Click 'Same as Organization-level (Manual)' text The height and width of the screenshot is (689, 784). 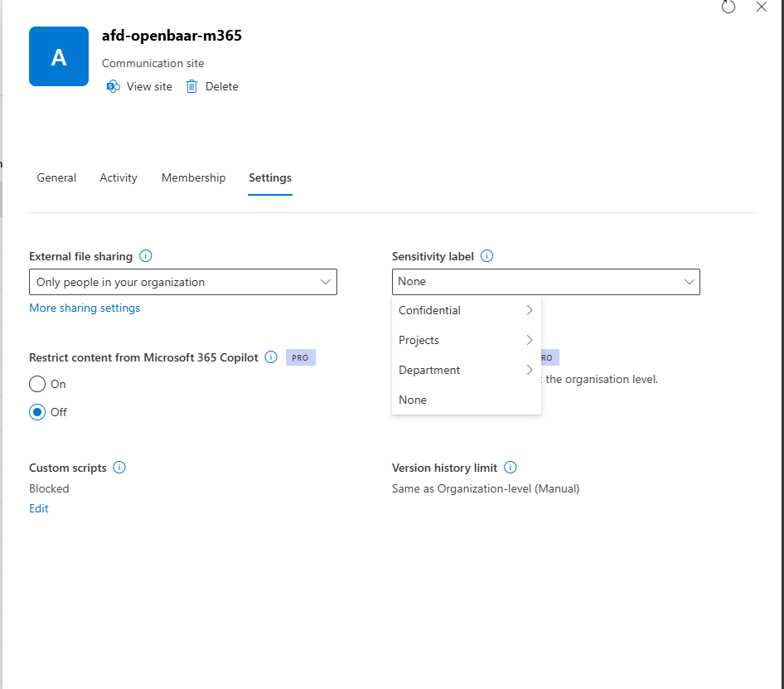click(486, 488)
